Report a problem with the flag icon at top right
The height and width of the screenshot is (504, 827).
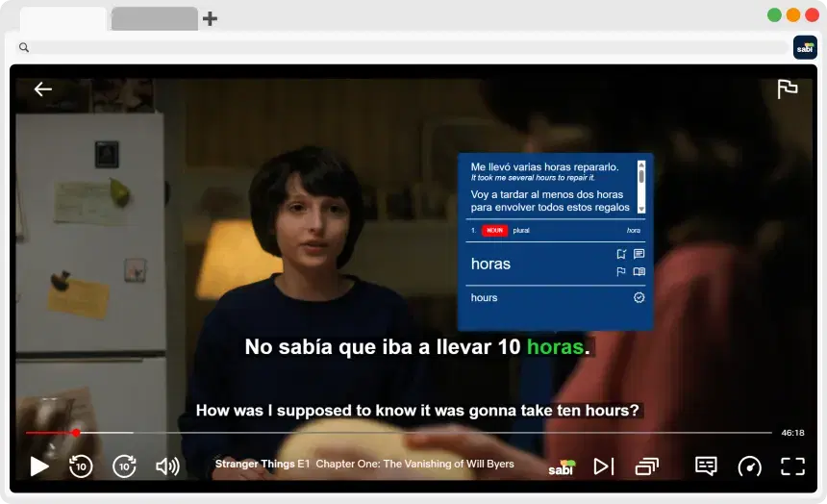click(x=787, y=88)
